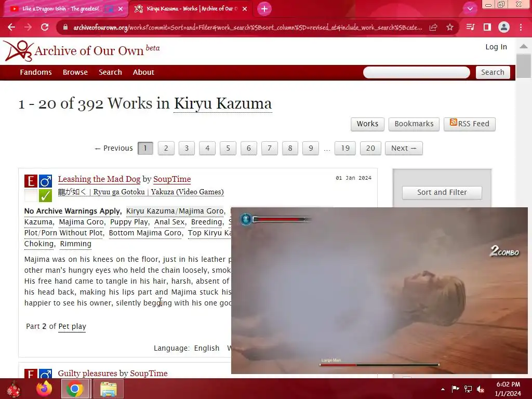
Task: Click the Rimming tag
Action: 76,244
